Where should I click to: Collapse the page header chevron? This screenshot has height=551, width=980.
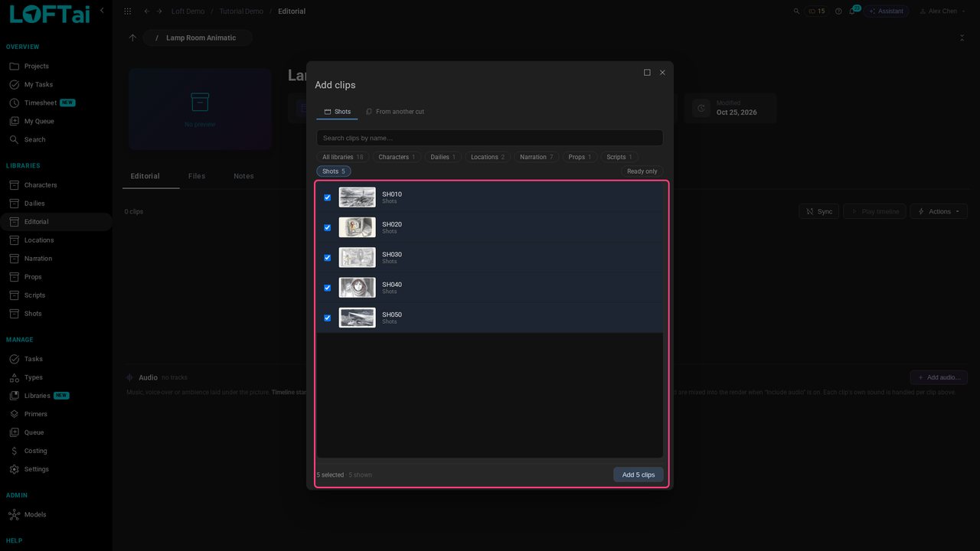[x=962, y=37]
